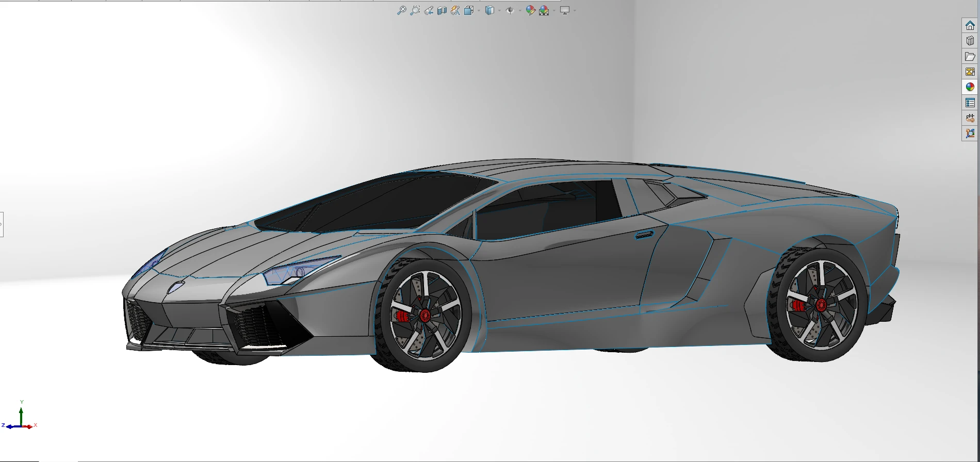This screenshot has height=462, width=980.
Task: Click the View Orientation cube icon
Action: (x=469, y=10)
